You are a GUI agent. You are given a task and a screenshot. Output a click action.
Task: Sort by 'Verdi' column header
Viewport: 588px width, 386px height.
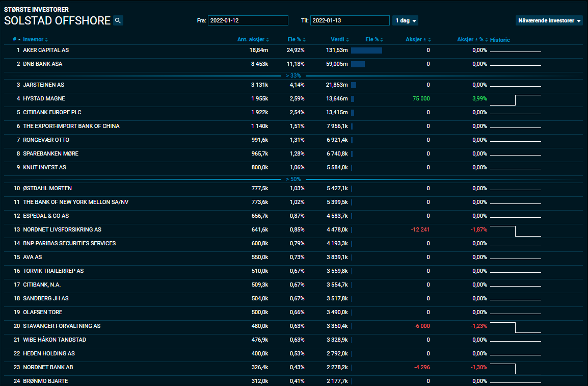[340, 39]
